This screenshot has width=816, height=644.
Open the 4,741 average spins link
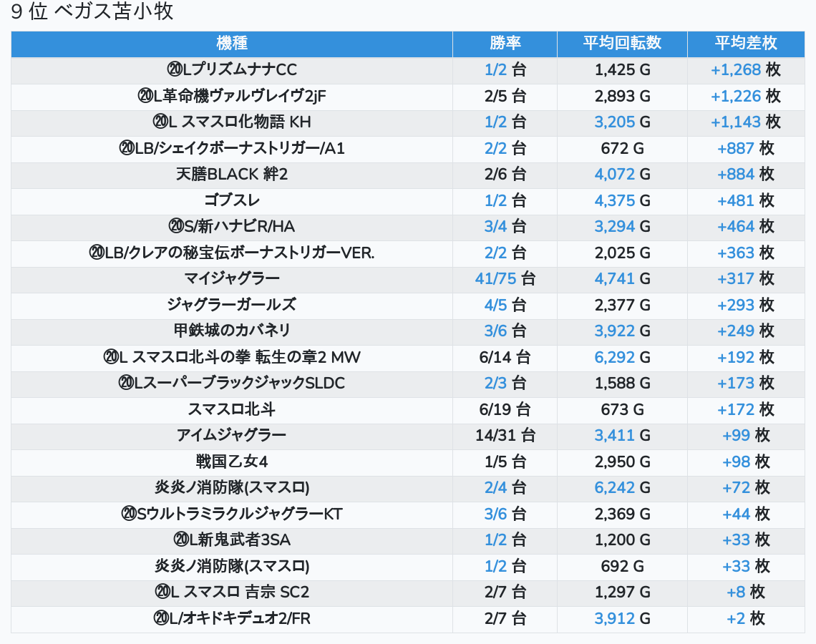tap(615, 278)
